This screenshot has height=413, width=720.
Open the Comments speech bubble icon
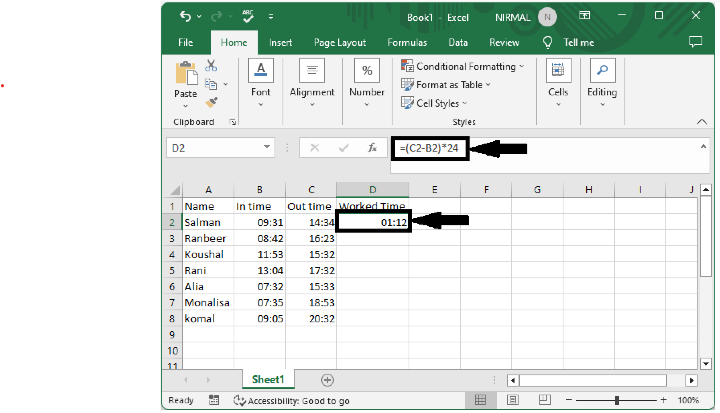coord(696,42)
